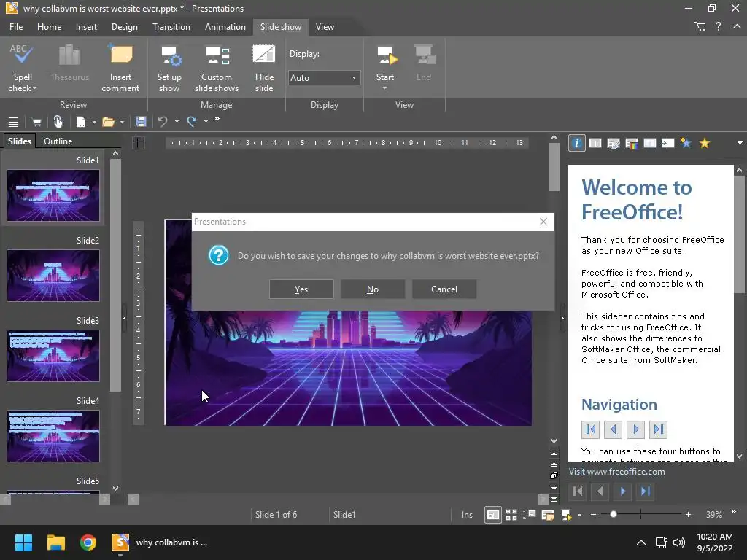Click the touch mode hand icon
Viewport: 747px width, 560px height.
(x=58, y=122)
